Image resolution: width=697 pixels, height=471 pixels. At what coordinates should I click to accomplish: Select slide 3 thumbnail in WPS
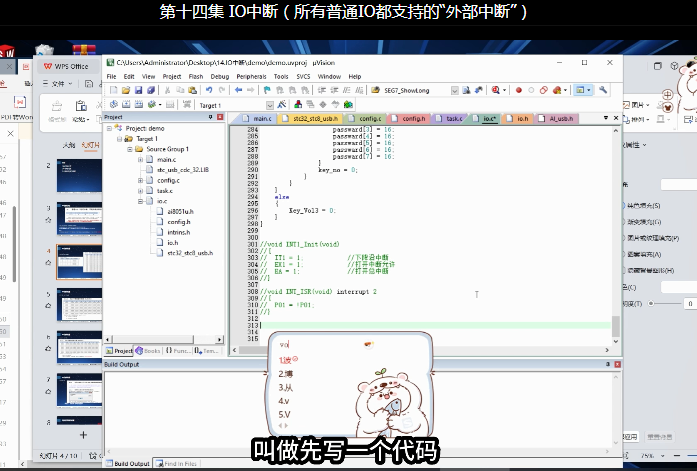pyautogui.click(x=80, y=219)
